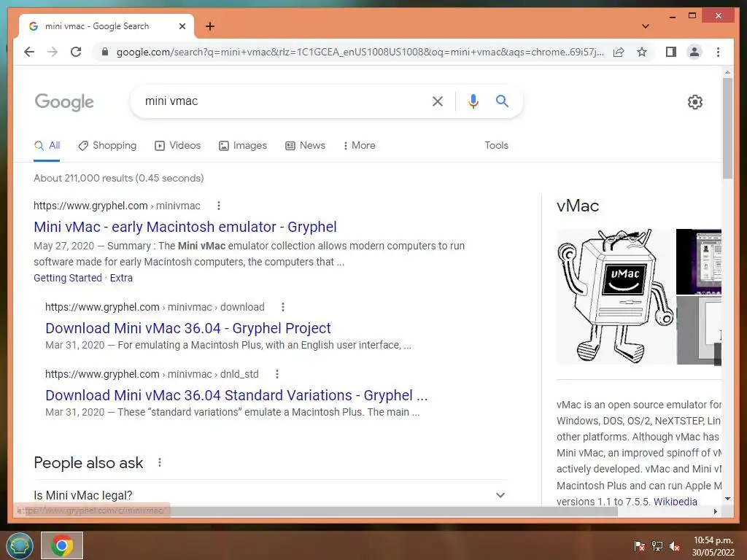This screenshot has width=747, height=560.
Task: Bookmark this page with star icon
Action: click(x=642, y=52)
